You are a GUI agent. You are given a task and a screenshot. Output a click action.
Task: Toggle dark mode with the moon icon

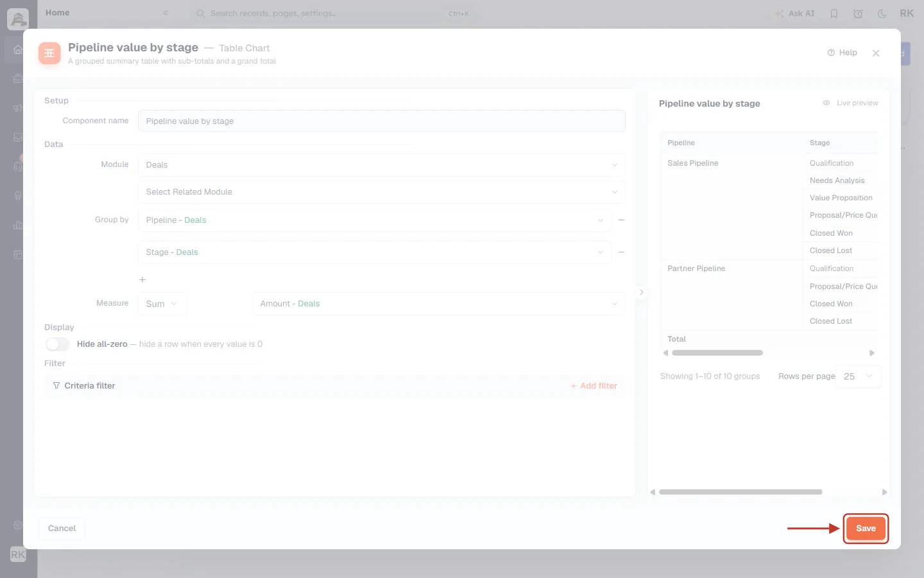[x=882, y=13]
